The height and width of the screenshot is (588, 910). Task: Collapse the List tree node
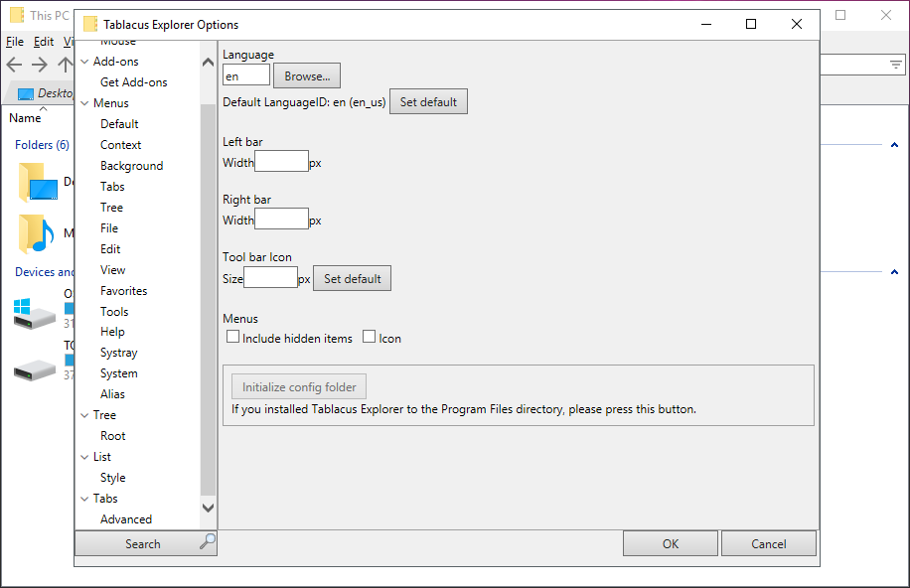point(84,457)
